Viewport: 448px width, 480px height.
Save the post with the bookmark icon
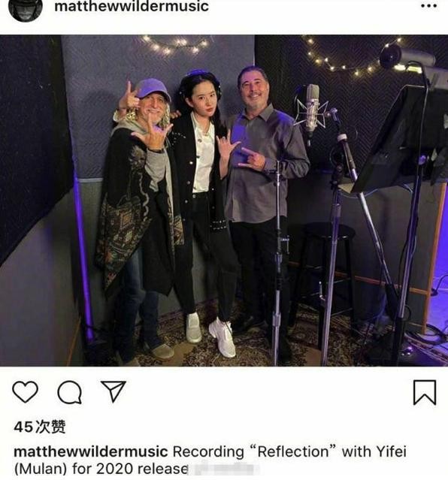[x=425, y=392]
